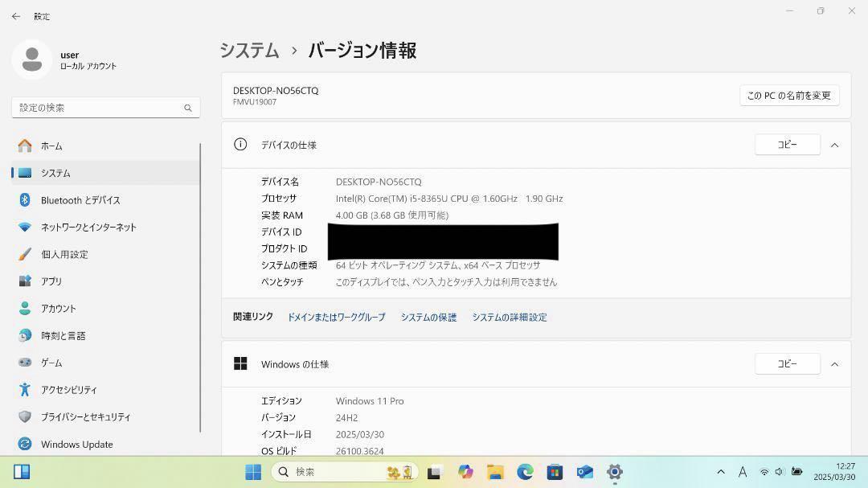Focus the 設定の検索 field
The height and width of the screenshot is (488, 868).
[106, 108]
